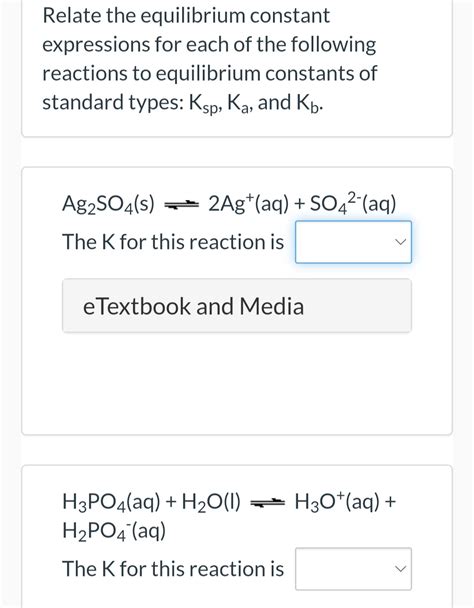Click the first 'The K for this reaction is' label
Viewport: 474px width, 608px height.
click(173, 242)
